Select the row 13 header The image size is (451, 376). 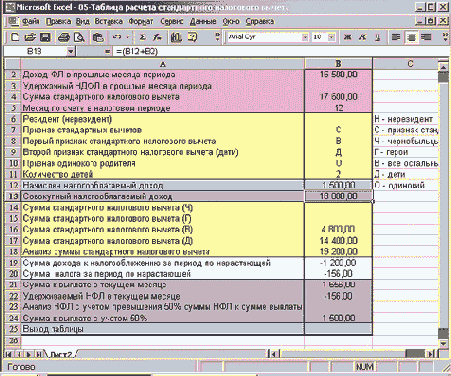[x=13, y=196]
